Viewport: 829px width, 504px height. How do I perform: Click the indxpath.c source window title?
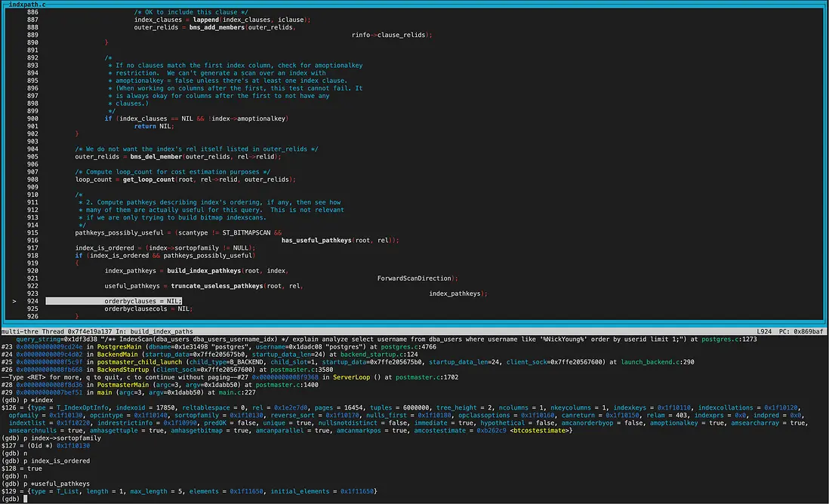pos(26,4)
